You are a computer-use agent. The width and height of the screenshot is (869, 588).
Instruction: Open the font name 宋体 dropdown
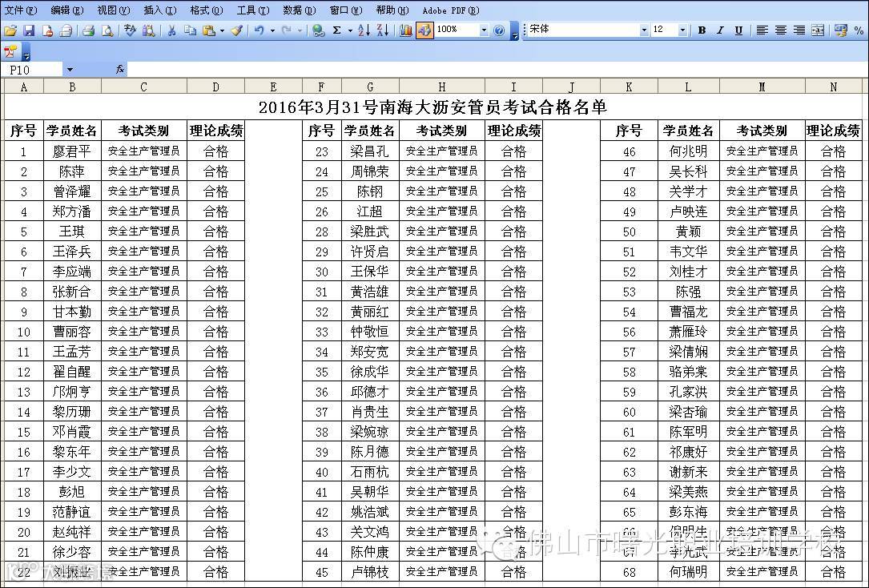pos(644,30)
